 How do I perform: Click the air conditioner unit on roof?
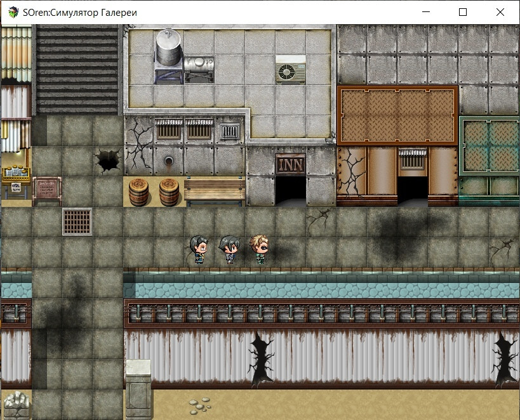pos(291,69)
